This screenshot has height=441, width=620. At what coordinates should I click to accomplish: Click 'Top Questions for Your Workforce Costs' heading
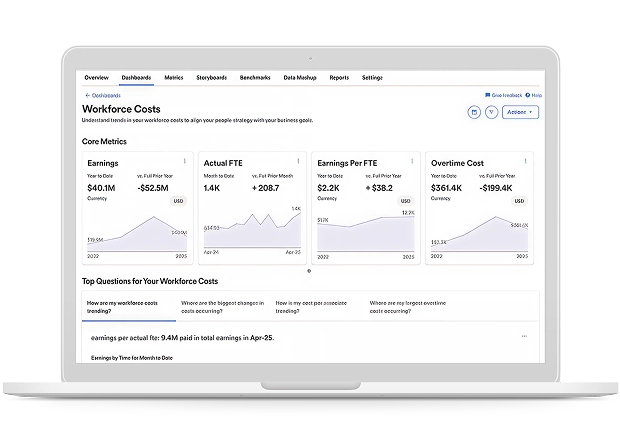[150, 281]
